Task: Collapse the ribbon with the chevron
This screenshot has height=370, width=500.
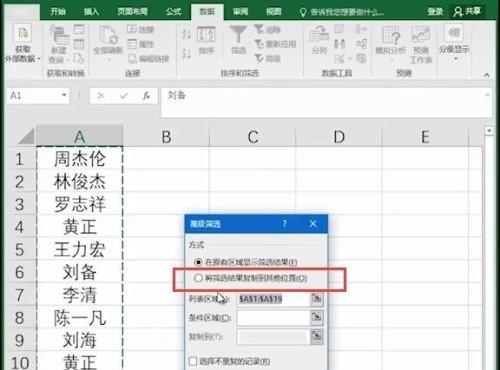Action: pos(487,75)
